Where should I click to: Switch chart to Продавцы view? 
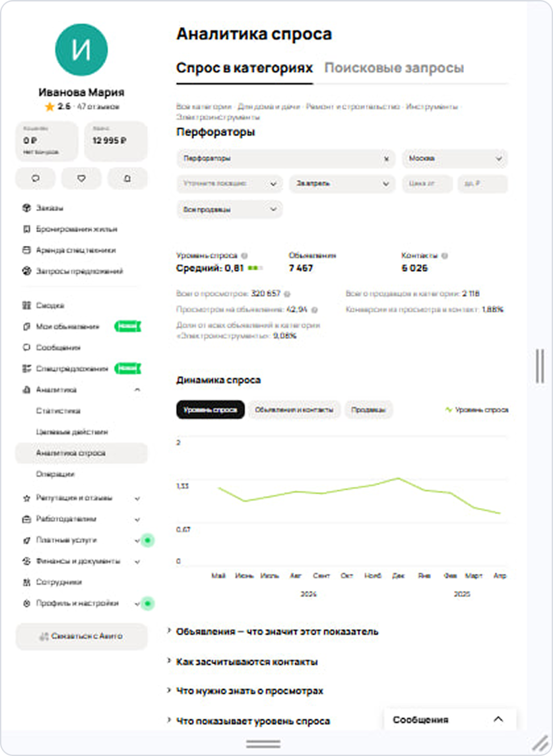pyautogui.click(x=368, y=410)
